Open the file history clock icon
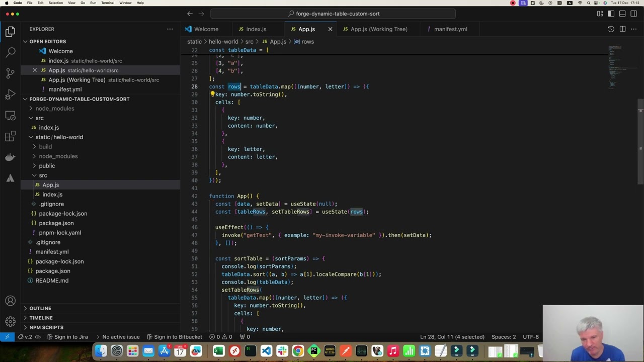Screen dimensions: 644x362 [611, 29]
